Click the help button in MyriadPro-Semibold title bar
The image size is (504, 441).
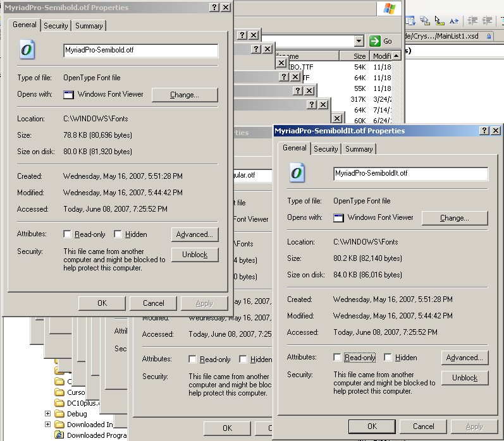pyautogui.click(x=214, y=8)
